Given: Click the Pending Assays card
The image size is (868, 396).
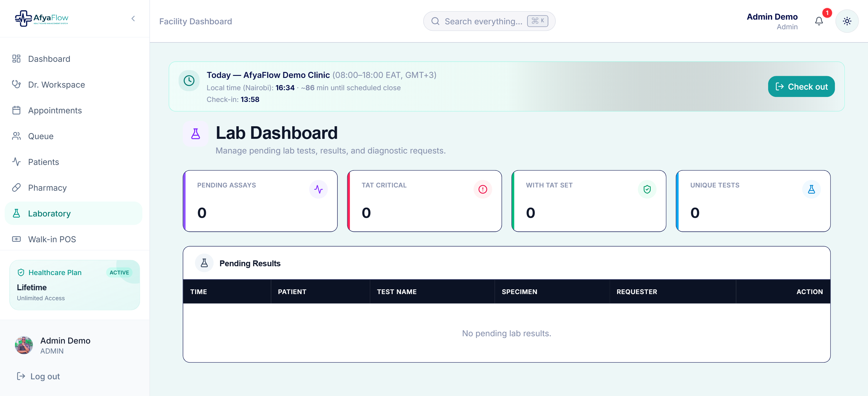Looking at the screenshot, I should pos(260,201).
